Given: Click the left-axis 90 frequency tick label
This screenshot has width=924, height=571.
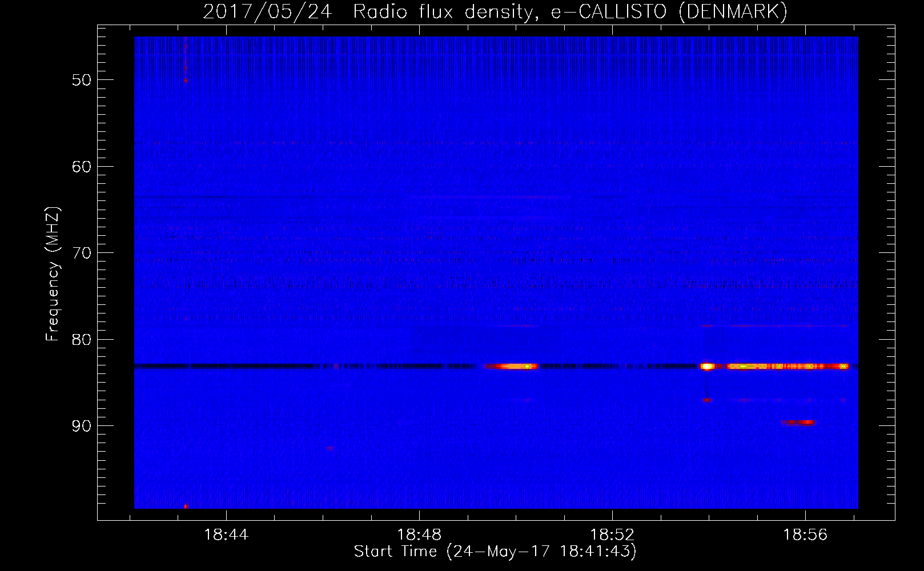Looking at the screenshot, I should tap(82, 426).
